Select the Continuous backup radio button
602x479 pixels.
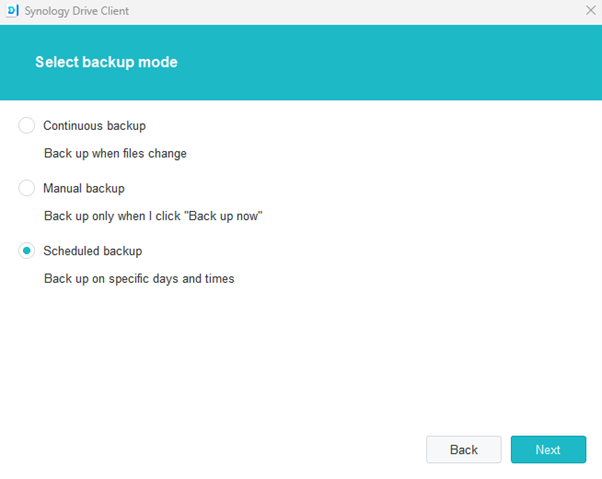coord(27,126)
